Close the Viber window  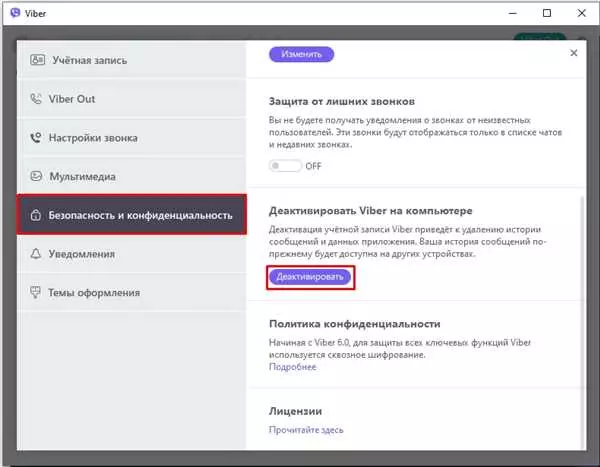pyautogui.click(x=581, y=13)
